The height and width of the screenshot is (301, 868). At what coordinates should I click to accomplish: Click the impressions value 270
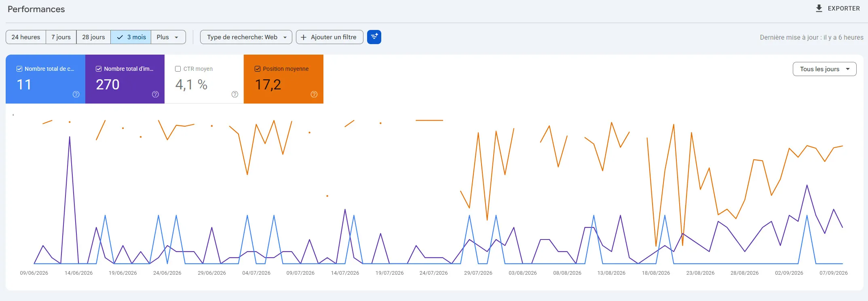pos(108,85)
